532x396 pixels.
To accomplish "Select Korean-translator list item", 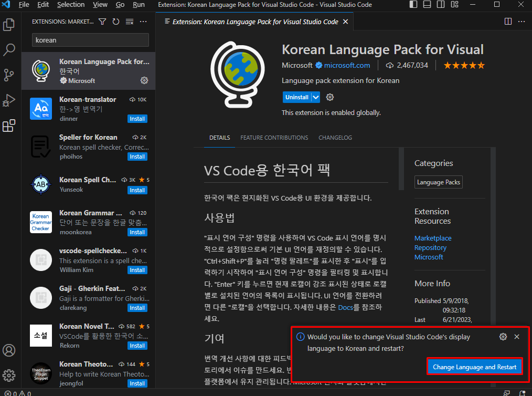I will click(x=88, y=109).
